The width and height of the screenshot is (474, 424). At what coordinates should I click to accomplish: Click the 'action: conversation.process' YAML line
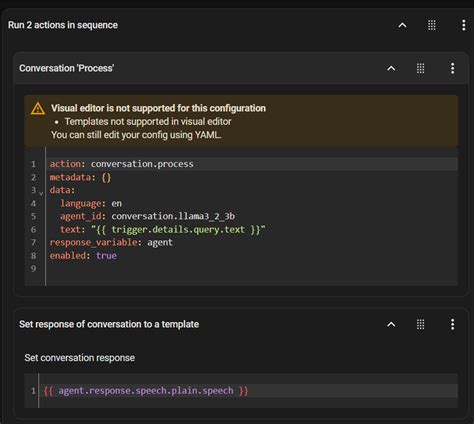[x=252, y=164]
